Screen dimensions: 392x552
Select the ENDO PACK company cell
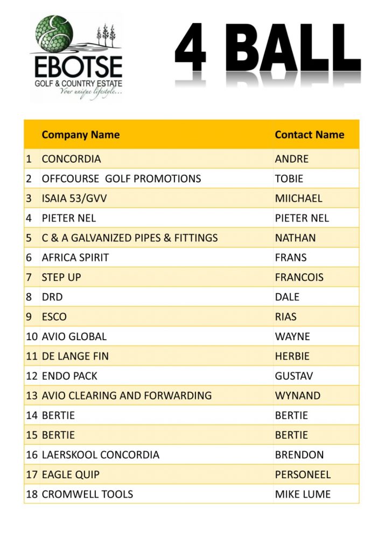click(69, 376)
